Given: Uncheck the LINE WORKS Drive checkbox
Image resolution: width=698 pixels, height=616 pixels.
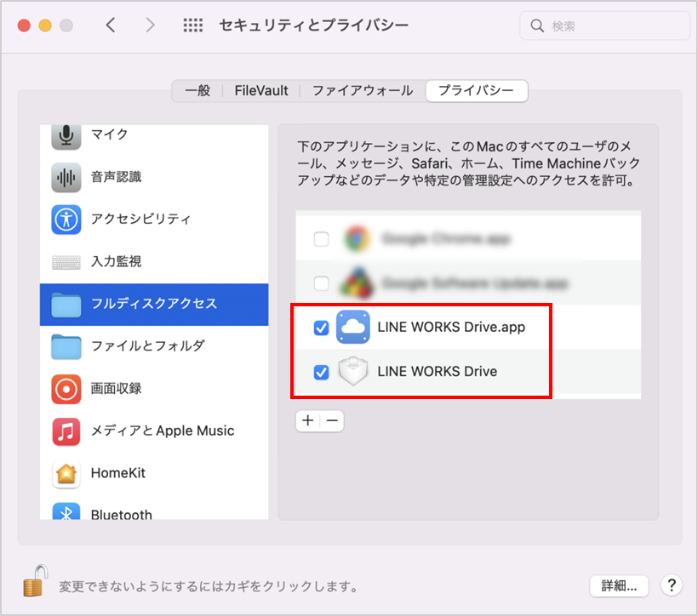Looking at the screenshot, I should [322, 372].
